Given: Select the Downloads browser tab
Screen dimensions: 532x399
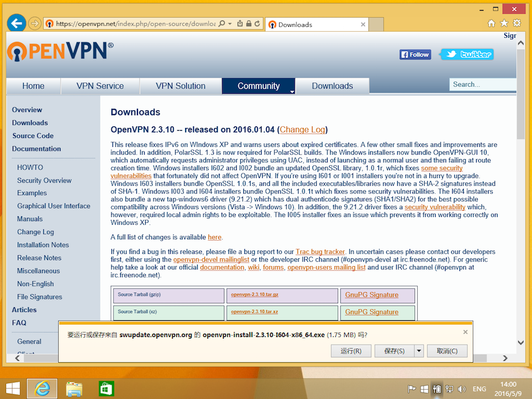Looking at the screenshot, I should click(x=316, y=24).
